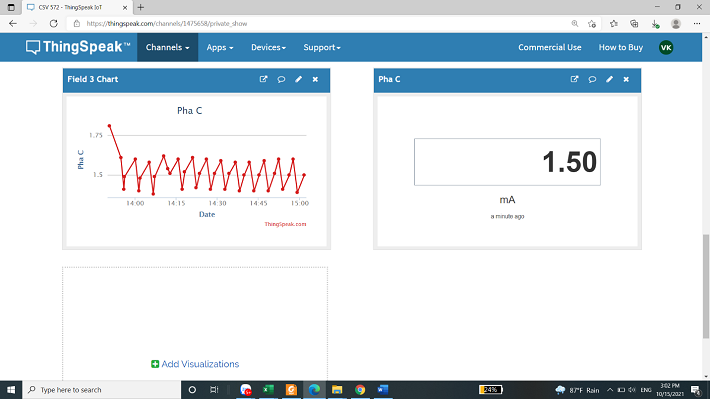The image size is (710, 399).
Task: Open the Devices dropdown
Action: tap(268, 48)
